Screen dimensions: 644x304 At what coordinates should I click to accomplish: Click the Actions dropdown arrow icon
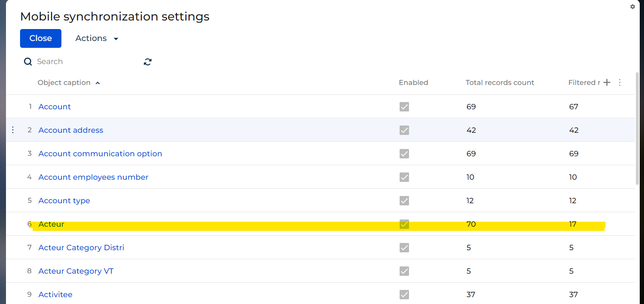(x=115, y=38)
